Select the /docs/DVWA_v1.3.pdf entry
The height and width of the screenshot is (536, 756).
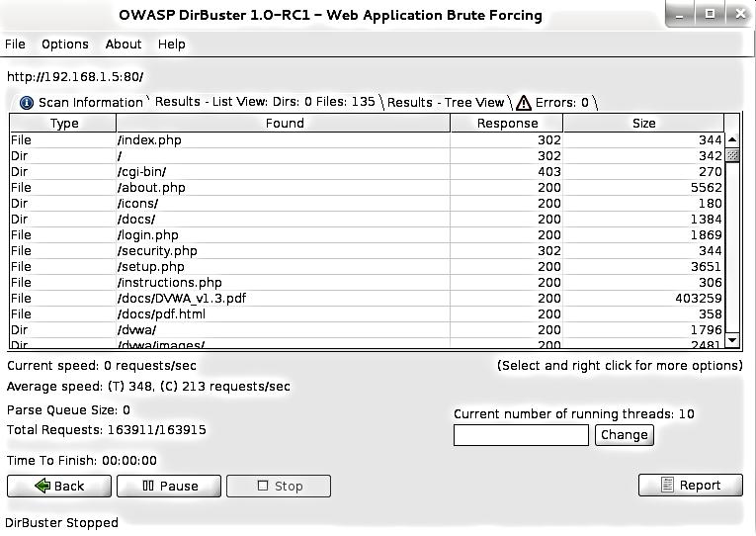click(x=367, y=298)
